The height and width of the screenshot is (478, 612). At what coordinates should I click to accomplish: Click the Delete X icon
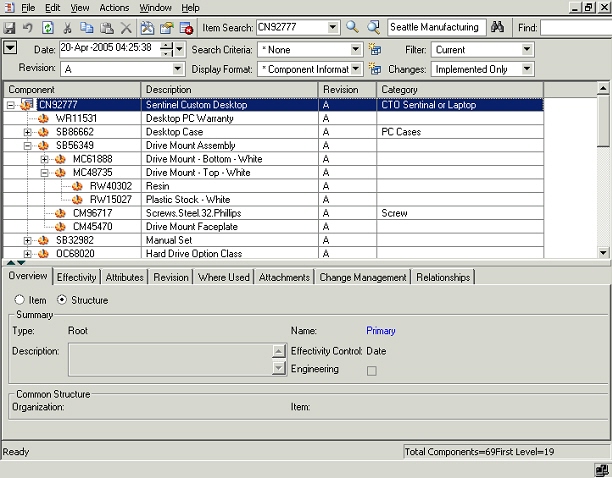126,28
